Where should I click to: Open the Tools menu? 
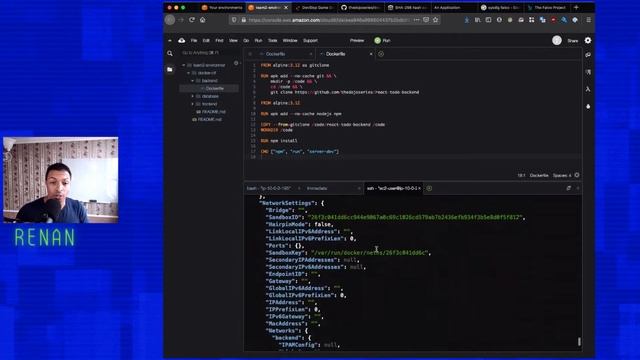coord(273,40)
